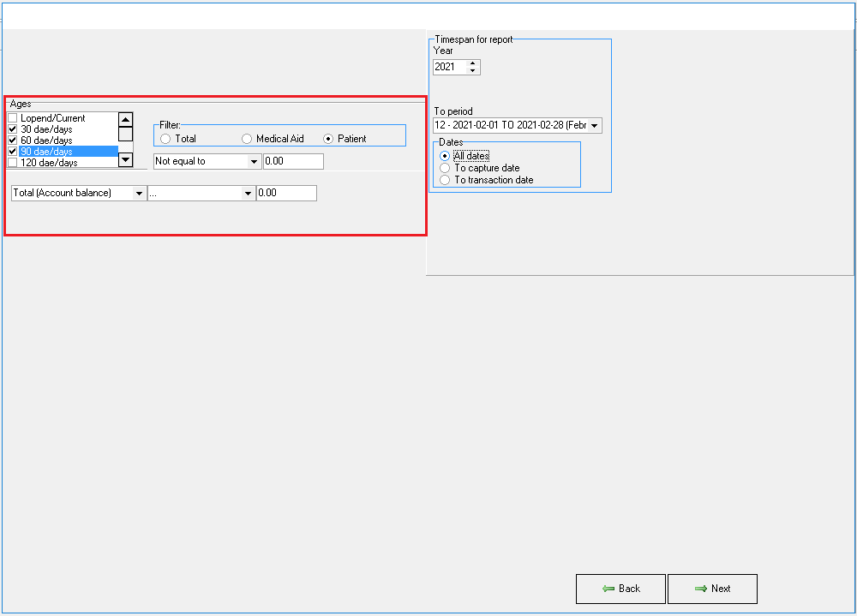Image resolution: width=857 pixels, height=616 pixels.
Task: Click the Next button
Action: 712,589
